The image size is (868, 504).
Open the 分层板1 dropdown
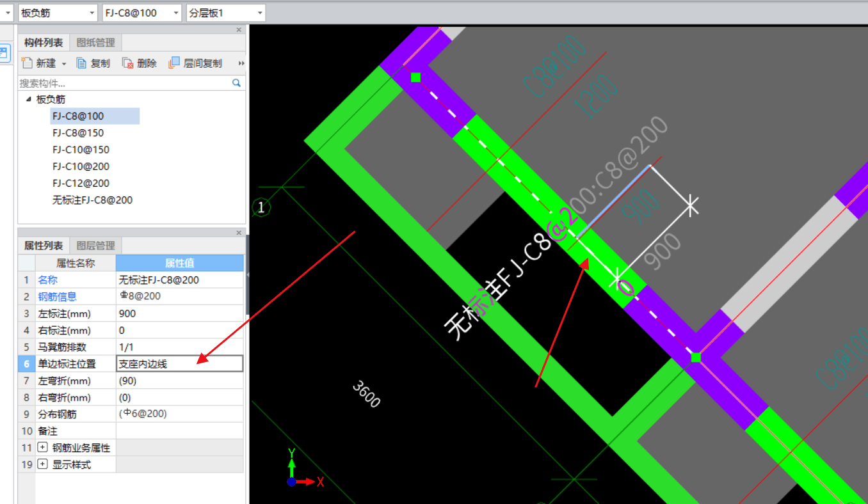pyautogui.click(x=226, y=13)
